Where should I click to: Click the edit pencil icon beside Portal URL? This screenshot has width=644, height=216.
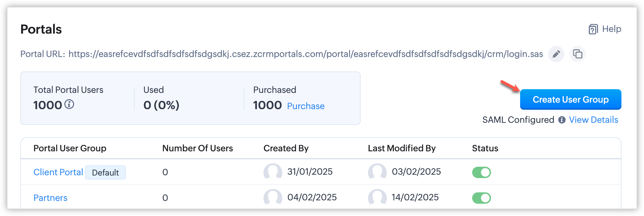point(556,54)
